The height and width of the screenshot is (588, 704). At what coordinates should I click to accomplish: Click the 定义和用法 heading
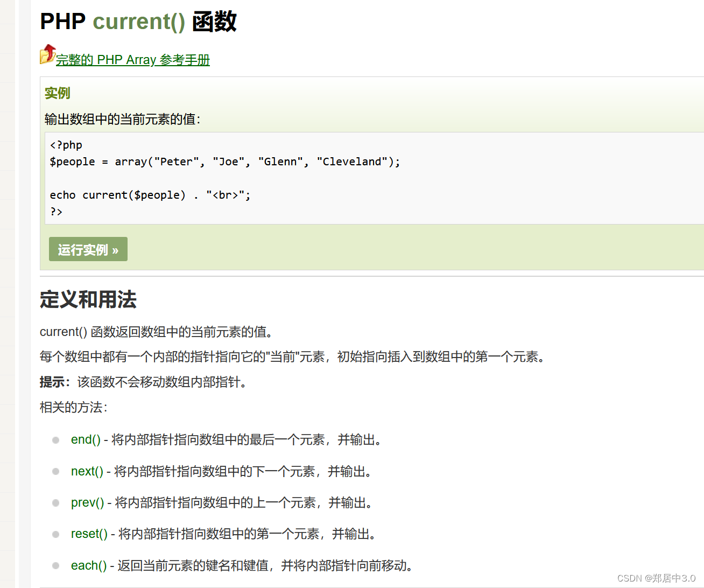pyautogui.click(x=88, y=299)
